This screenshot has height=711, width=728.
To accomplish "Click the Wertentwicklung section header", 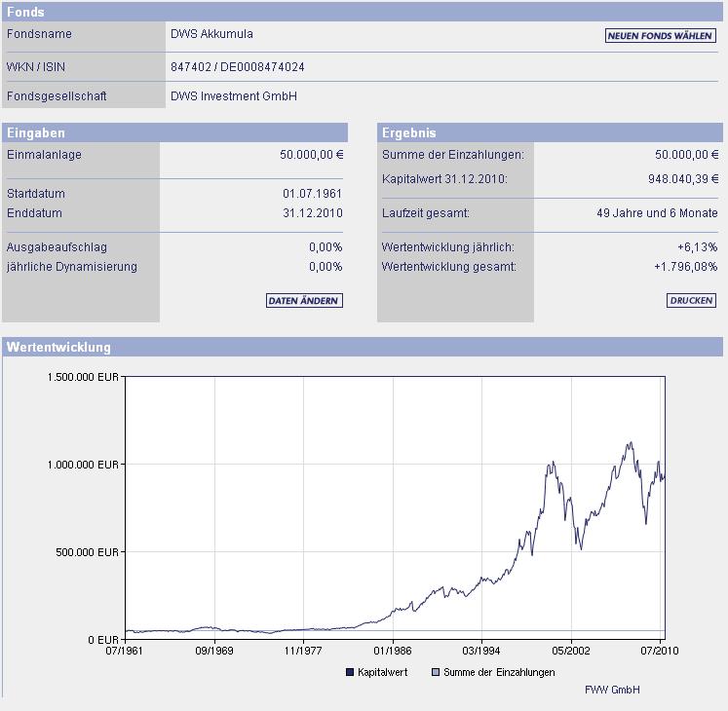I will [x=363, y=347].
